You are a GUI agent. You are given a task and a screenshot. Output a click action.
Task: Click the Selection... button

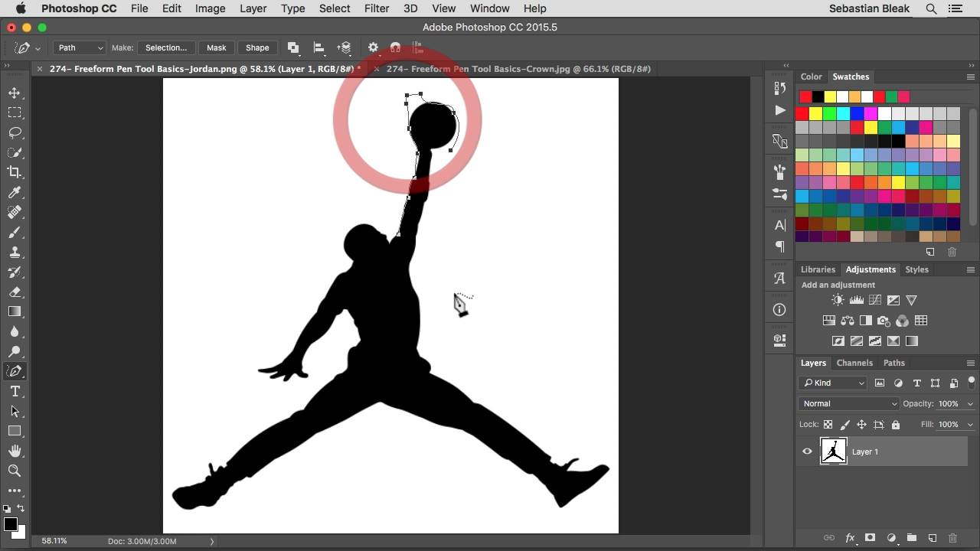pos(166,47)
